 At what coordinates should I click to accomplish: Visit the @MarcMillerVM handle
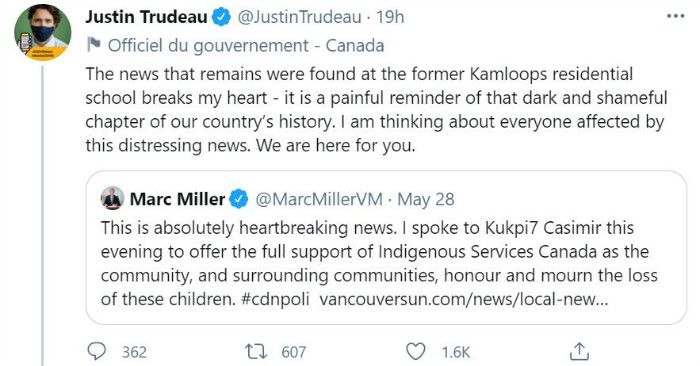click(318, 199)
